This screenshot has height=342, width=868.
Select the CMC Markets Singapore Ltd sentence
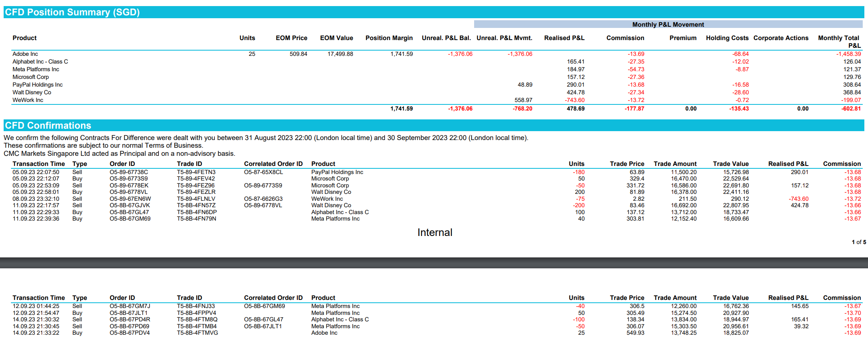pyautogui.click(x=119, y=153)
